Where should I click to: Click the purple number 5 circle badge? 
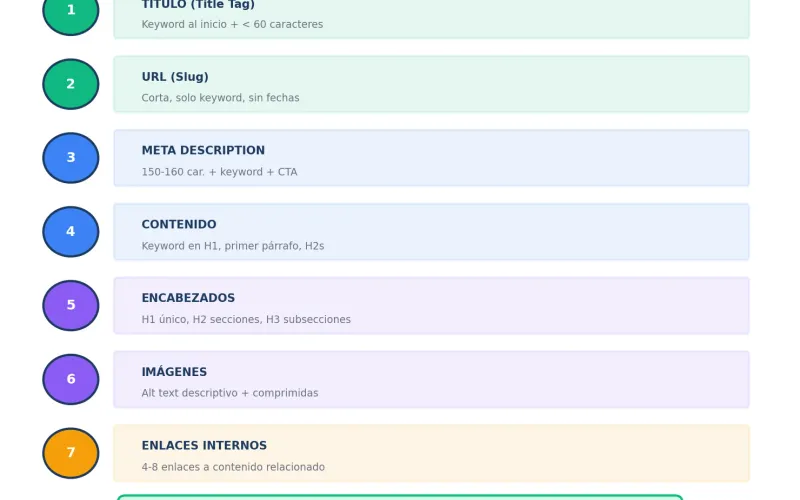point(71,306)
